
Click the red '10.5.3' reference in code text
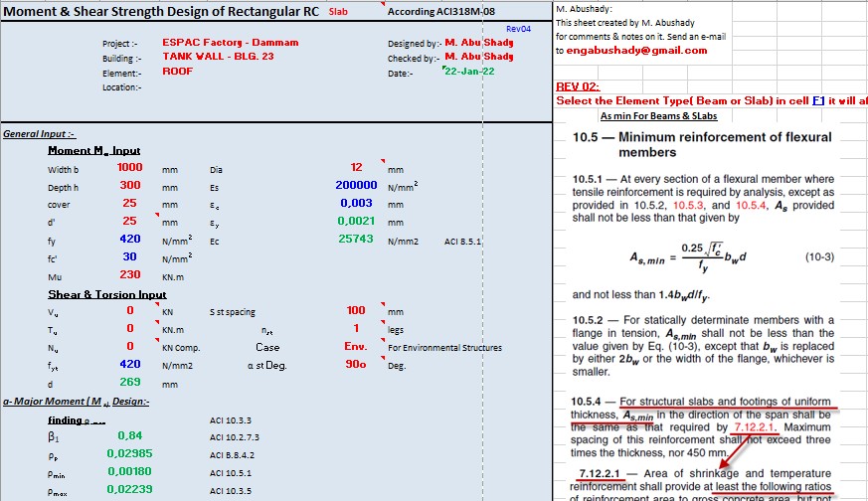[688, 206]
